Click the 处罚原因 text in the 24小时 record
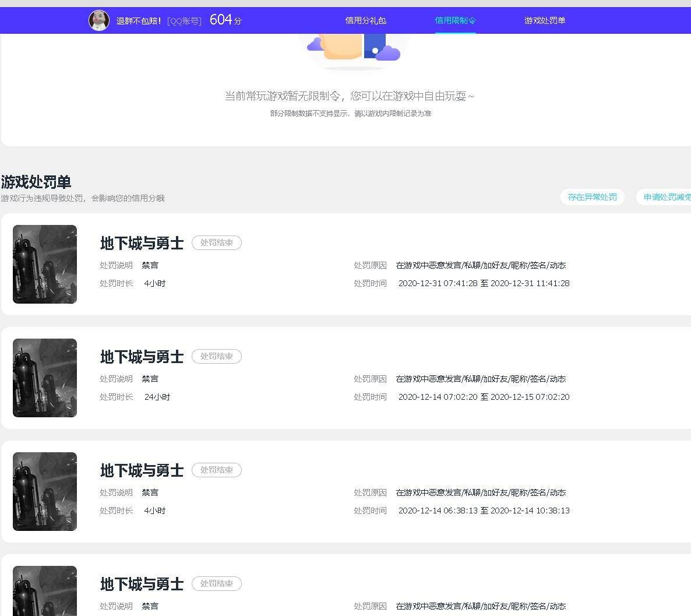Image resolution: width=691 pixels, height=616 pixels. 481,379
